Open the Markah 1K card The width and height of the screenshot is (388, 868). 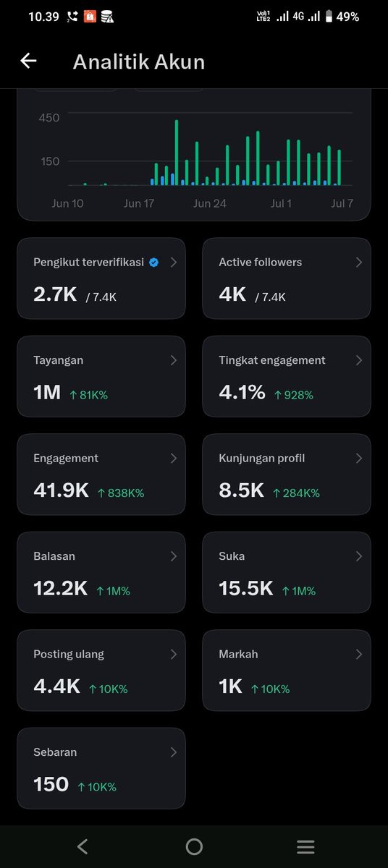[287, 671]
